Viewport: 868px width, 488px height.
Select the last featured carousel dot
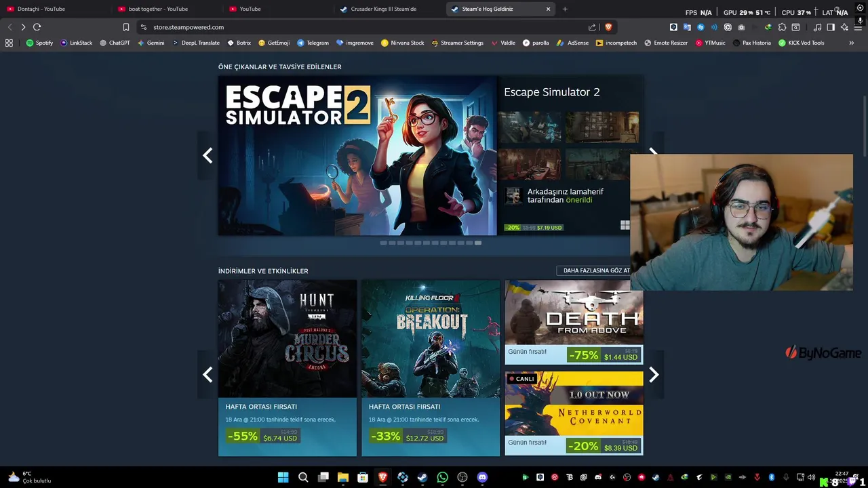pos(478,243)
